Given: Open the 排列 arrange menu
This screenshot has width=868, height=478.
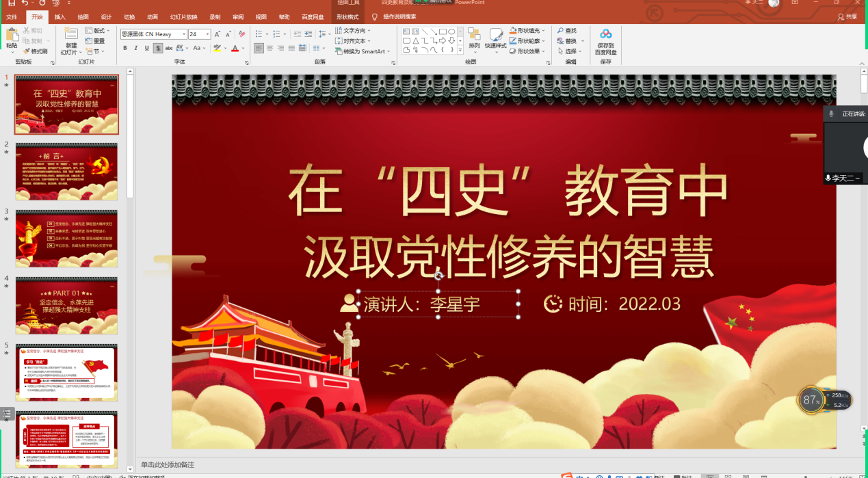Looking at the screenshot, I should pos(474,40).
